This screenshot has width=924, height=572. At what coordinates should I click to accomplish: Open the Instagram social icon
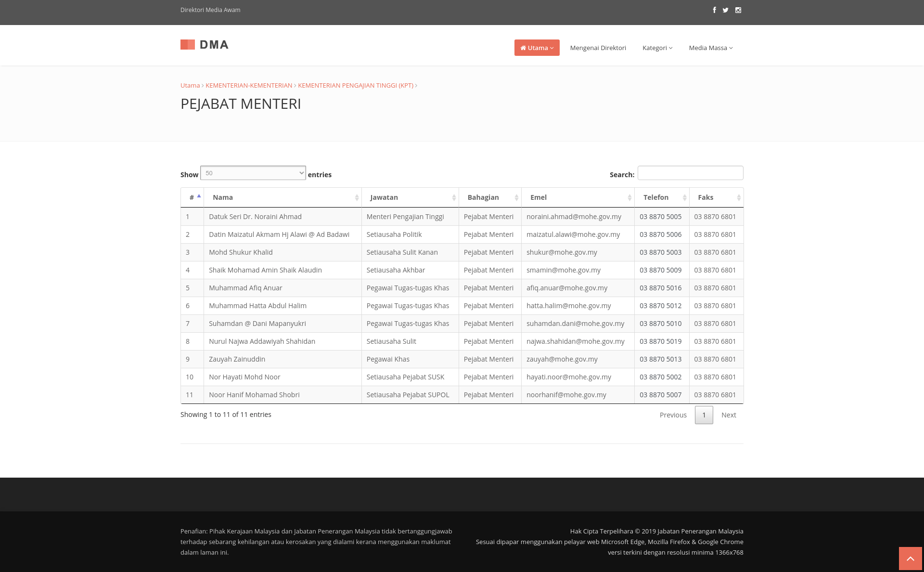pos(738,10)
